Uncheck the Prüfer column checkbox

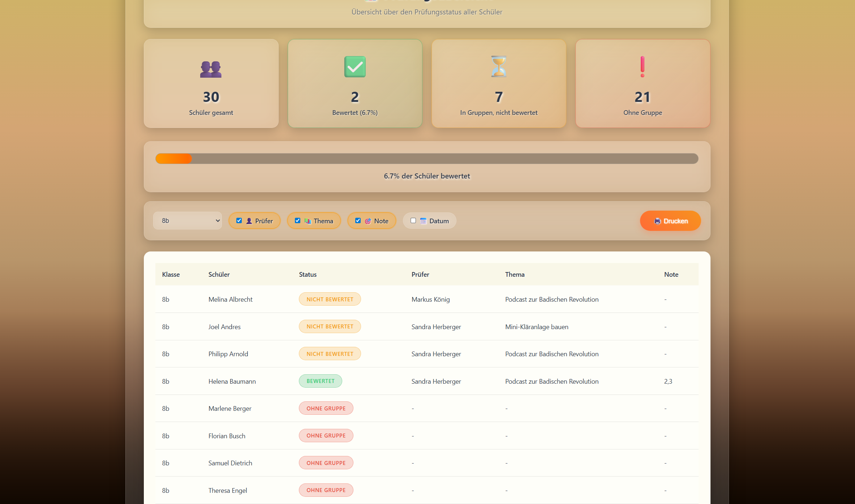(x=239, y=221)
